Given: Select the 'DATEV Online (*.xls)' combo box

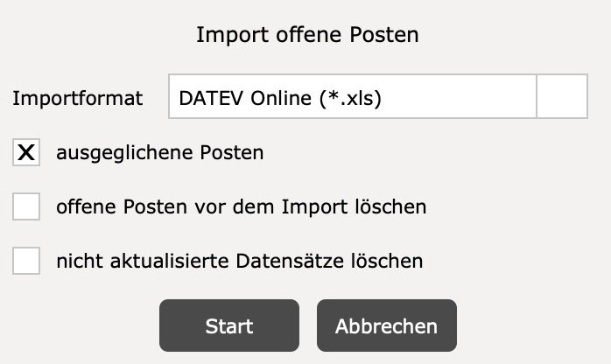Looking at the screenshot, I should click(352, 98).
